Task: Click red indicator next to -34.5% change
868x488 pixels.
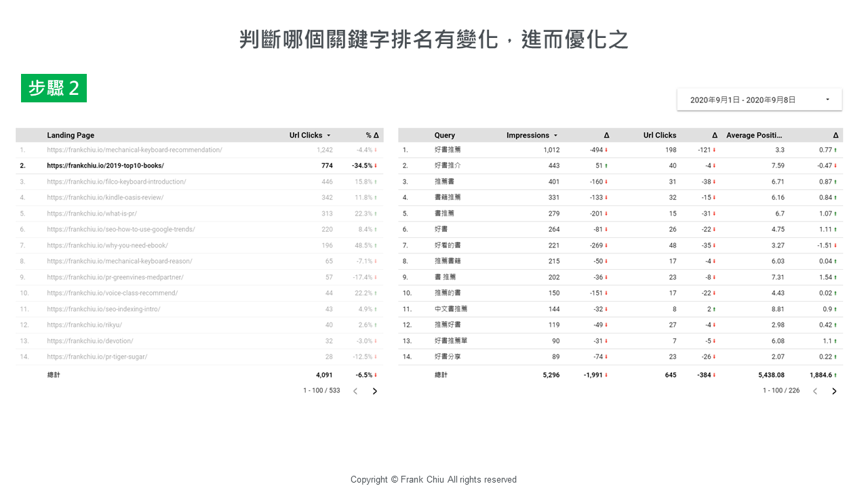Action: 376,165
